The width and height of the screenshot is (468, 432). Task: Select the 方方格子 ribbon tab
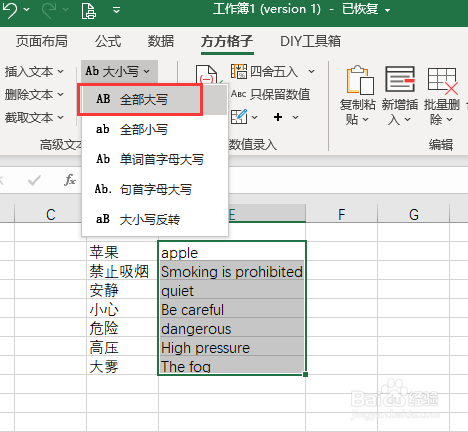pyautogui.click(x=227, y=41)
